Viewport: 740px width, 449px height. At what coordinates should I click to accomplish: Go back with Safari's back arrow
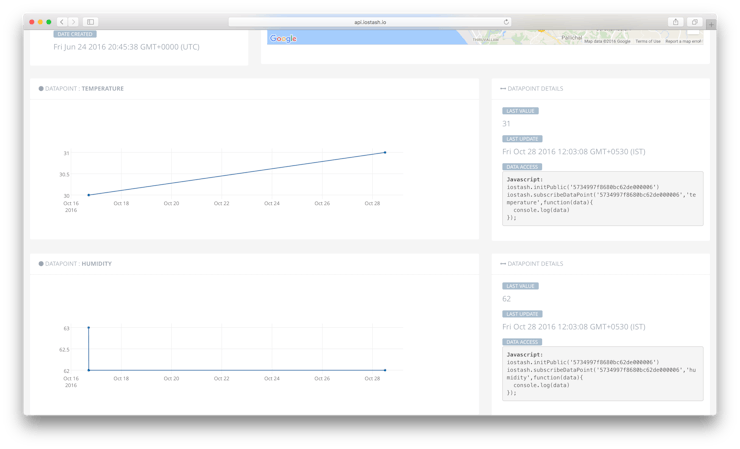point(62,22)
